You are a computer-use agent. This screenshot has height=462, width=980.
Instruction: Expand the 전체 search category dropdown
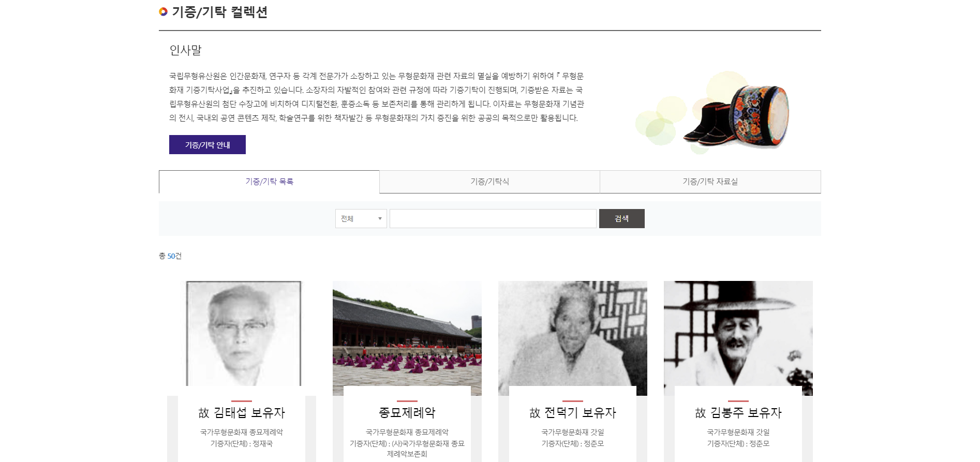(x=361, y=219)
